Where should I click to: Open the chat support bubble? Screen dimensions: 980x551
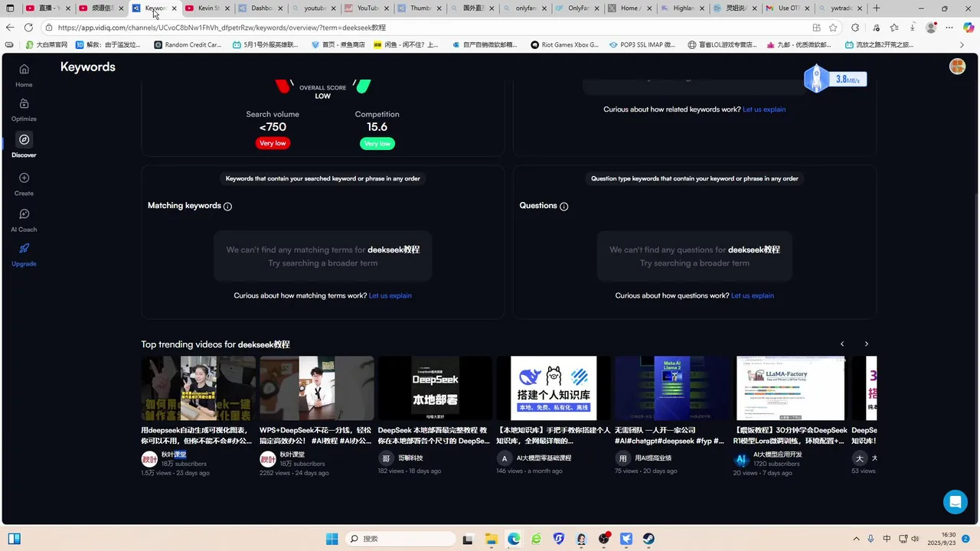tap(955, 502)
